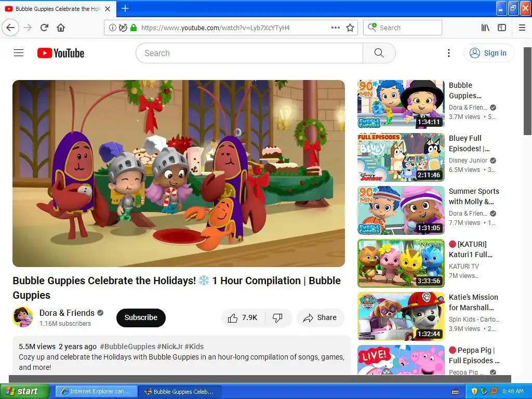The width and height of the screenshot is (532, 399).
Task: Open the Dora & Friends channel name link
Action: (x=67, y=313)
